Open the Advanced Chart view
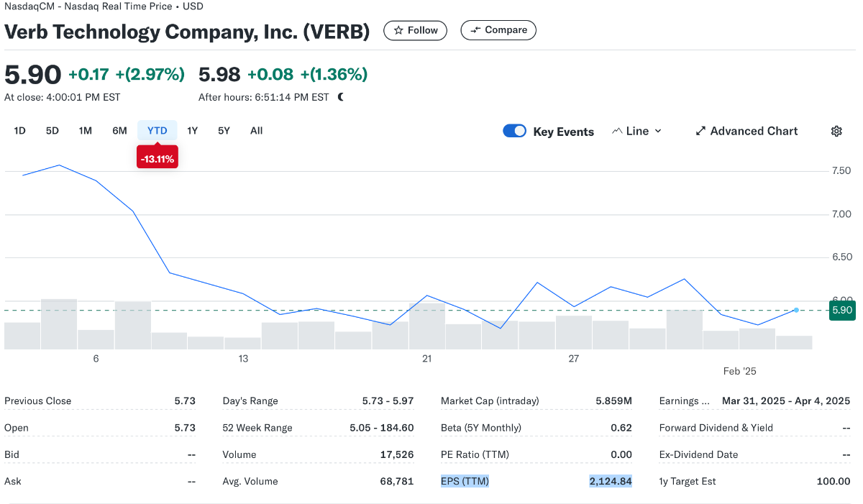The height and width of the screenshot is (504, 863). [x=746, y=131]
